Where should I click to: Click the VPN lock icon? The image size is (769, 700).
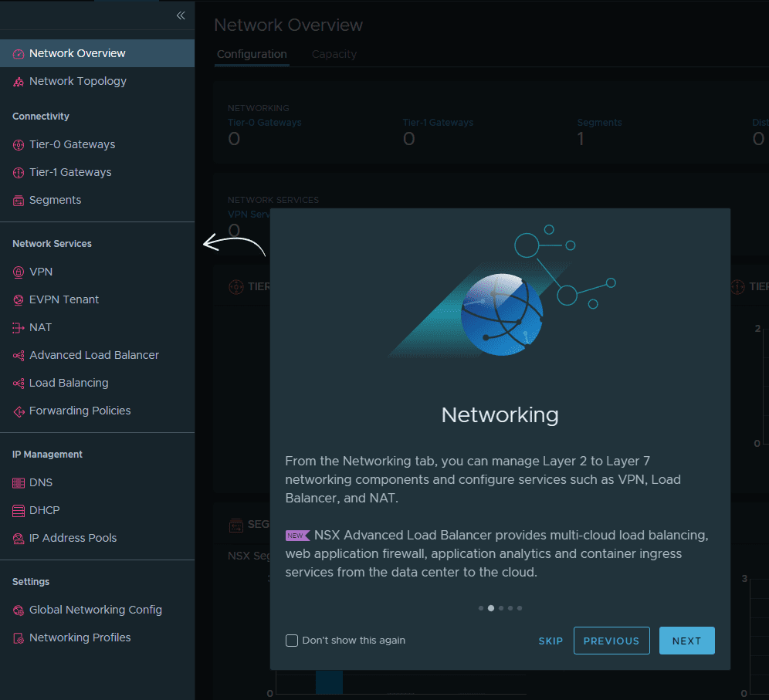(x=19, y=272)
